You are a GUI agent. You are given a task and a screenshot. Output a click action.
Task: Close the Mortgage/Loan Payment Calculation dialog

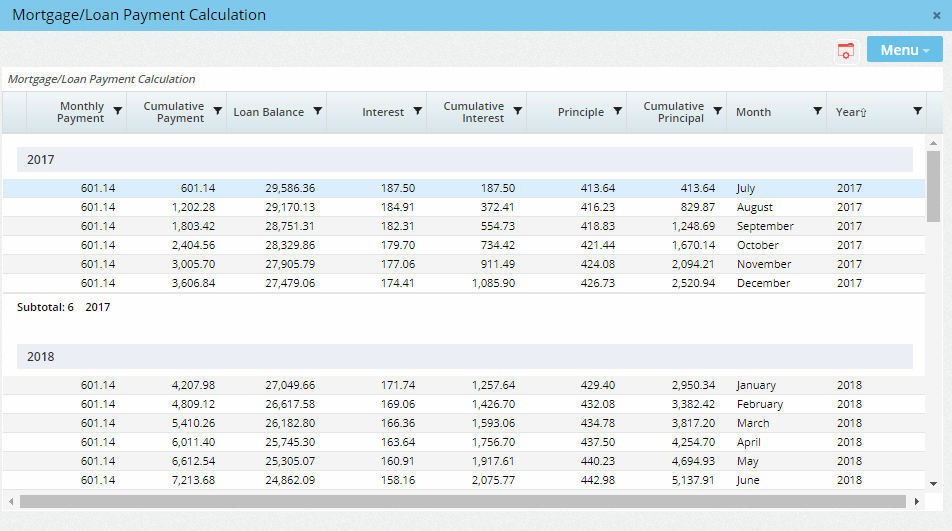[936, 16]
